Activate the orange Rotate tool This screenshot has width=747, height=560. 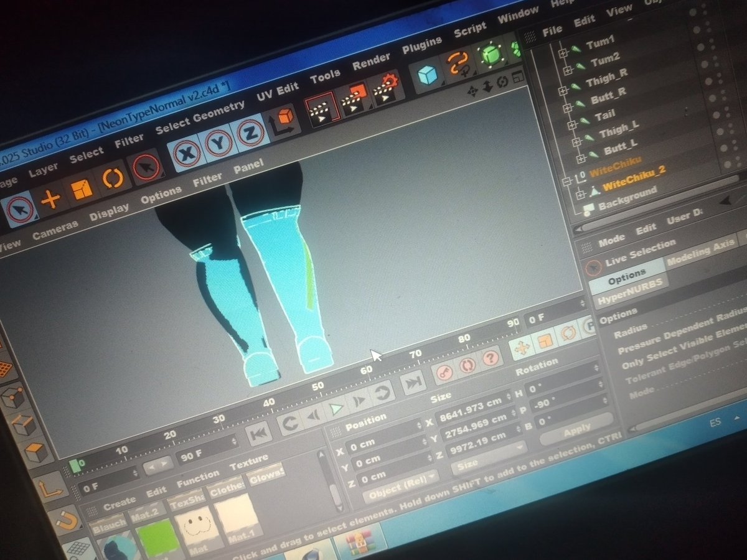pyautogui.click(x=113, y=179)
